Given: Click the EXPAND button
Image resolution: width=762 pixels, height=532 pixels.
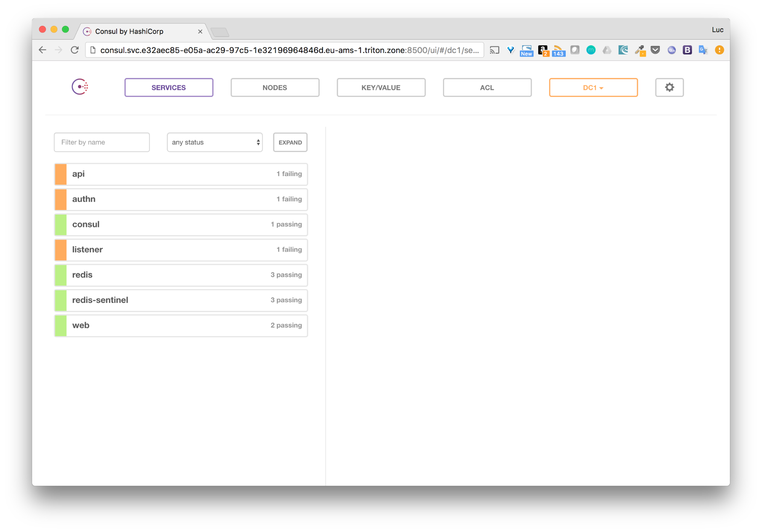Looking at the screenshot, I should pyautogui.click(x=290, y=142).
